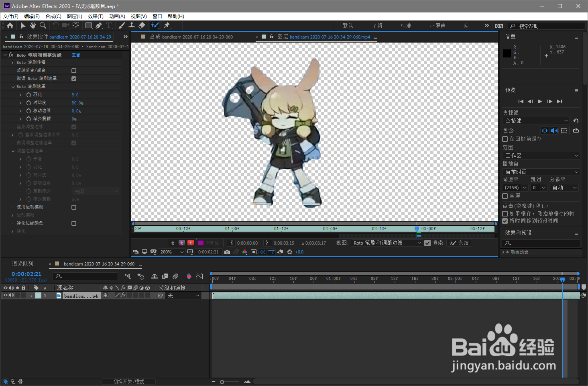Open the 200% magnification dropdown
Screen dimensions: 588x386
point(172,252)
